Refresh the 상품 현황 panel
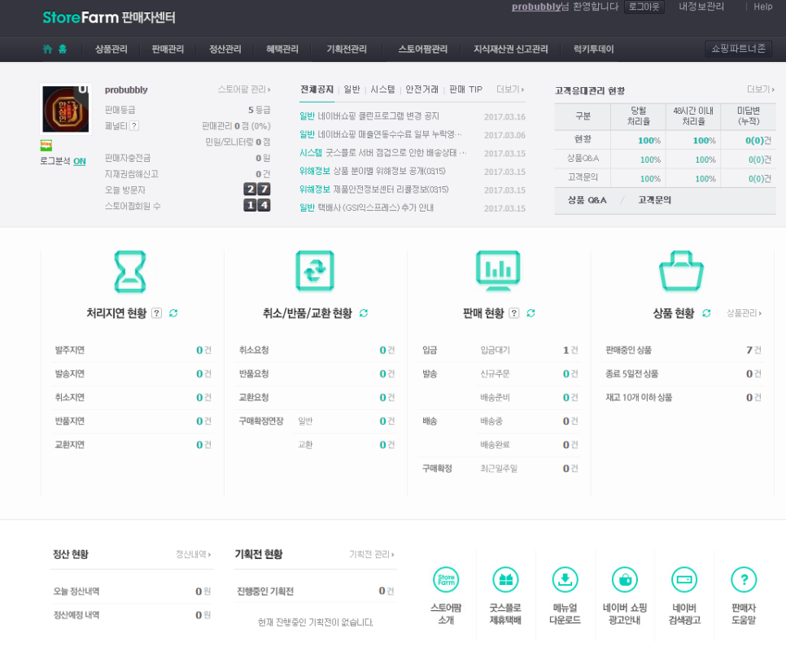Image resolution: width=786 pixels, height=672 pixels. 706,313
